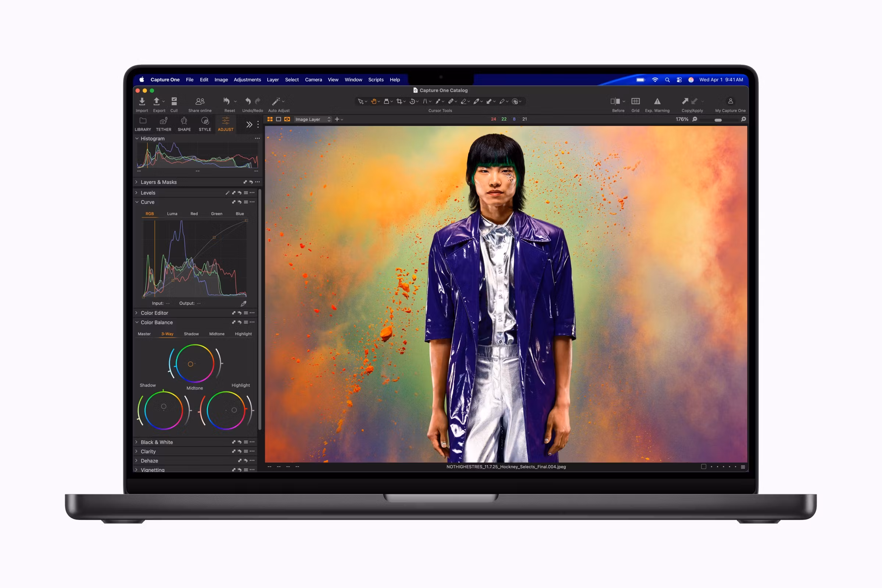Open the Grid overlay from the toolbar

(x=635, y=101)
